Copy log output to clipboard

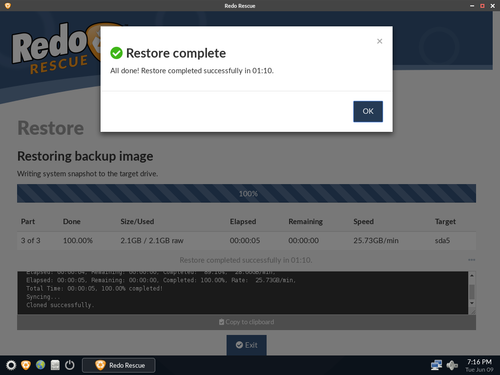[246, 322]
